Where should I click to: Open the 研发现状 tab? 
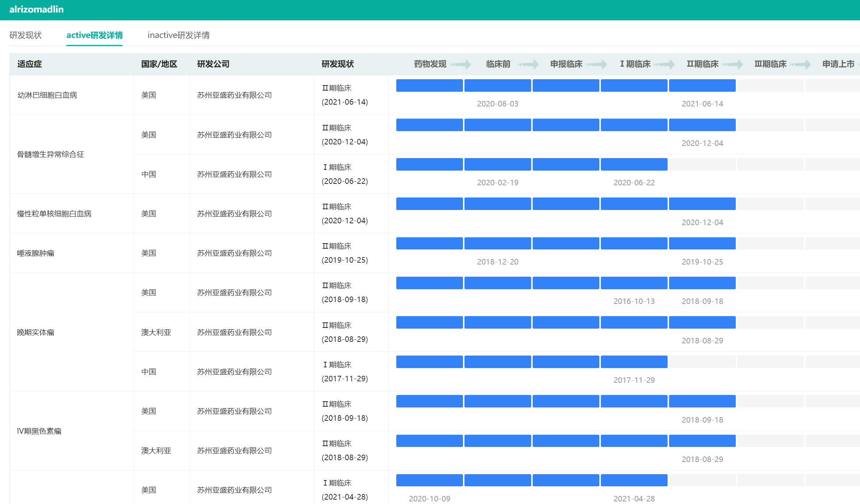(25, 35)
